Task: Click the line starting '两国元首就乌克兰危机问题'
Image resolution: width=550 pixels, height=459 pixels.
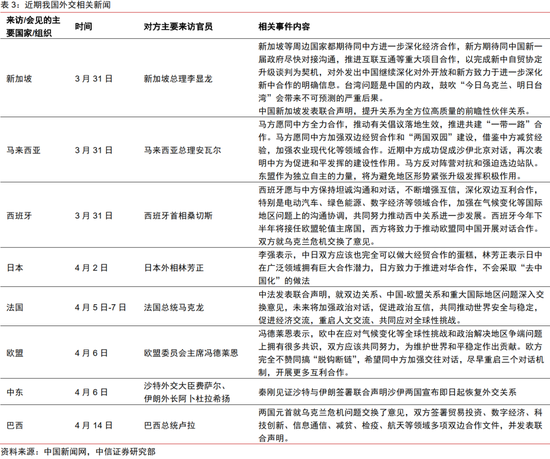Action: (x=400, y=412)
